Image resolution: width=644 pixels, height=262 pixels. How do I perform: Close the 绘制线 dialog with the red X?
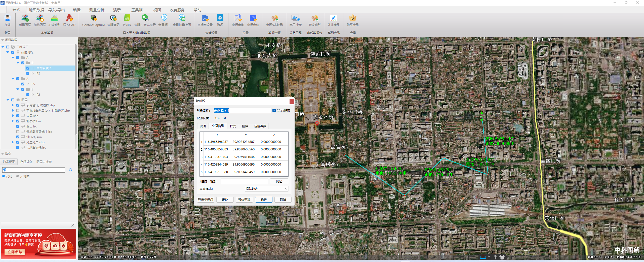[x=292, y=101]
